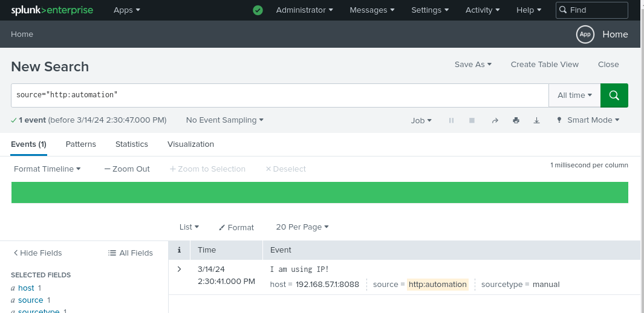Expand the event row details chevron
The image size is (644, 313).
(x=179, y=269)
